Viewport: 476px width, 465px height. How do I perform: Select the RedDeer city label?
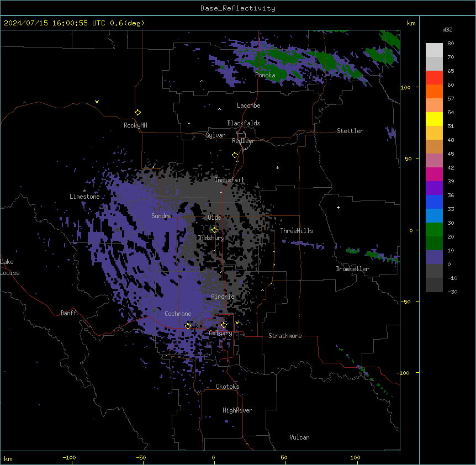click(244, 141)
